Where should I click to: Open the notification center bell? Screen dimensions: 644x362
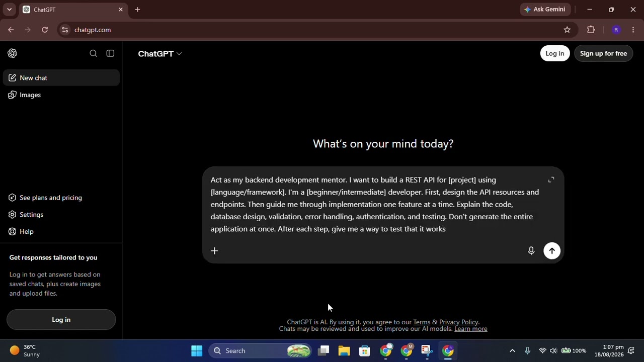tap(631, 351)
